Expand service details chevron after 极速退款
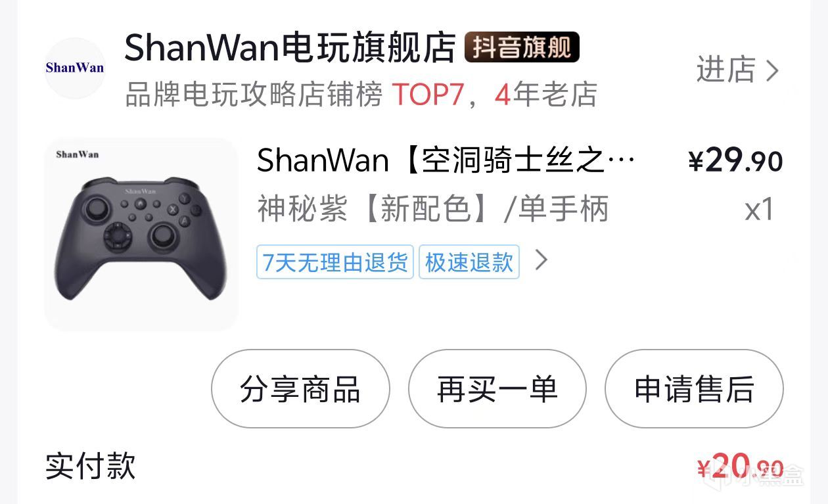This screenshot has width=828, height=504. point(541,261)
